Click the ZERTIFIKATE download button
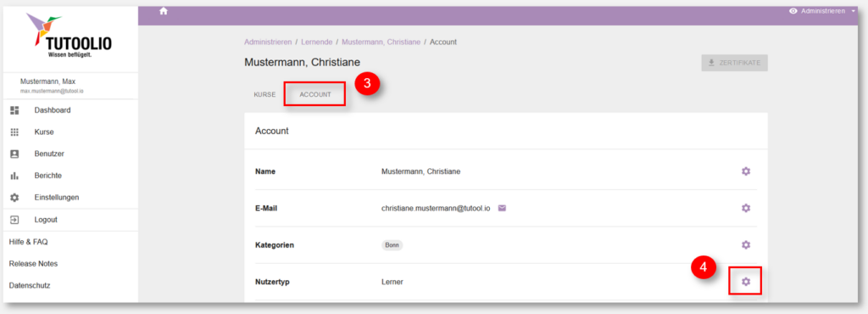Screen dimensions: 868x314 pyautogui.click(x=734, y=63)
